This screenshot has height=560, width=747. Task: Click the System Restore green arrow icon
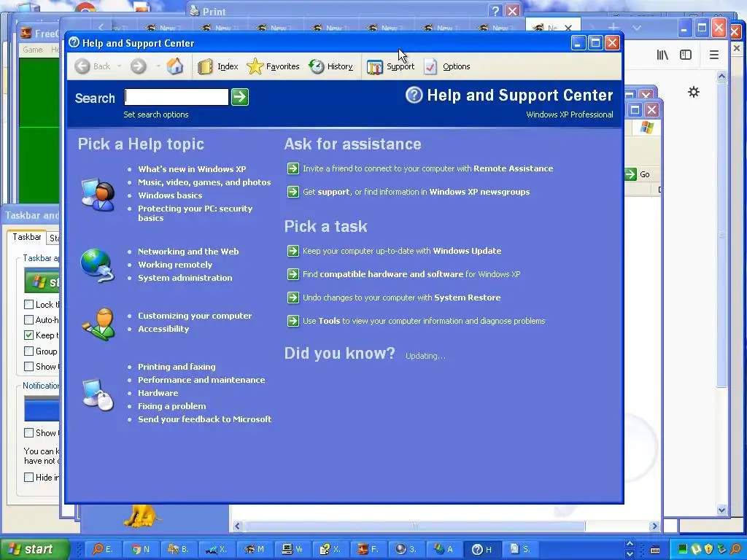tap(293, 297)
